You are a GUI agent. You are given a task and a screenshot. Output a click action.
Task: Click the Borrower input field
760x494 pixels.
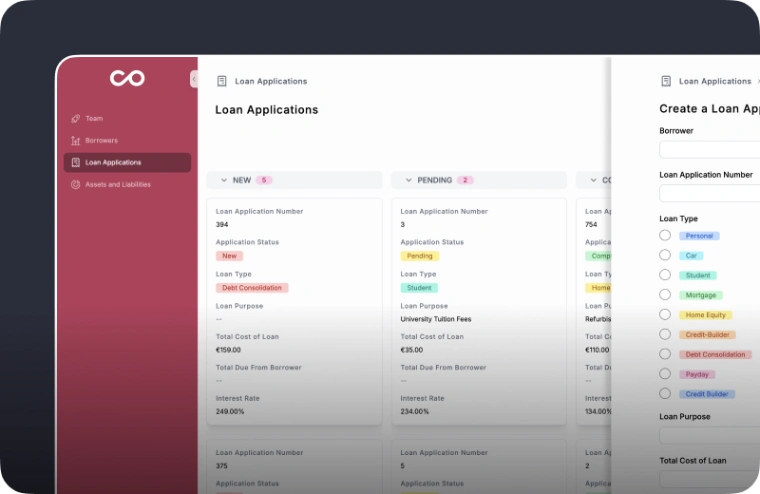point(710,149)
